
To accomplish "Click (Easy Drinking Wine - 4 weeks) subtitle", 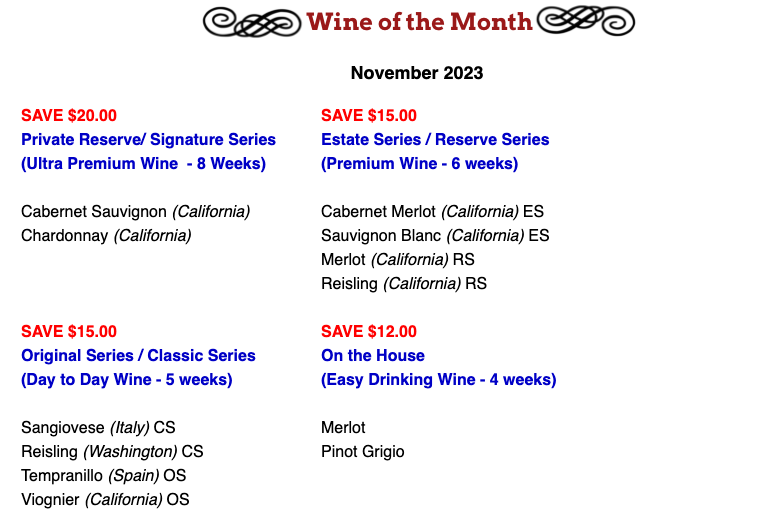I will pos(439,380).
